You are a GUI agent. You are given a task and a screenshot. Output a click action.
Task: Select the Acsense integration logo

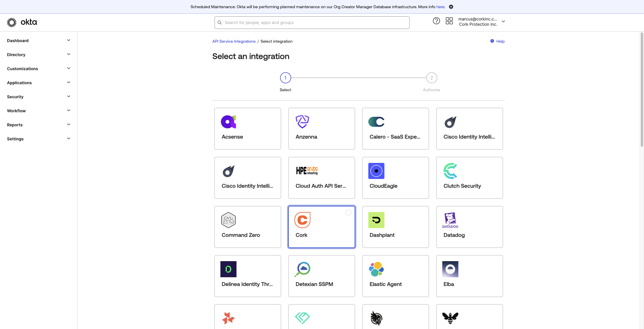(x=228, y=122)
